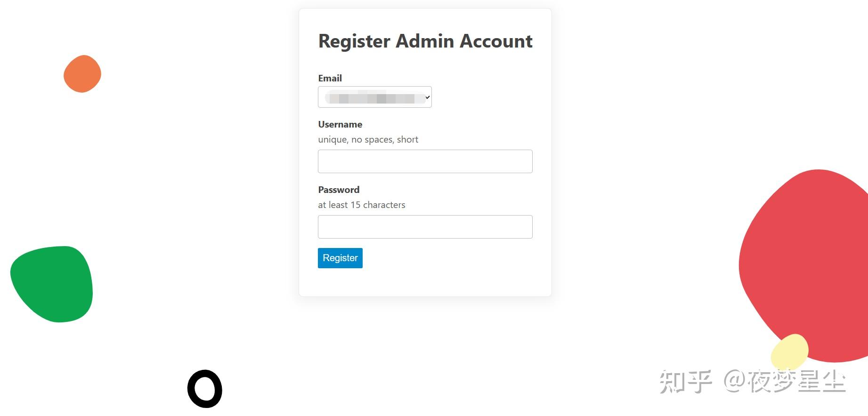Viewport: 868px width, 416px height.
Task: Focus the Username input field
Action: [425, 161]
